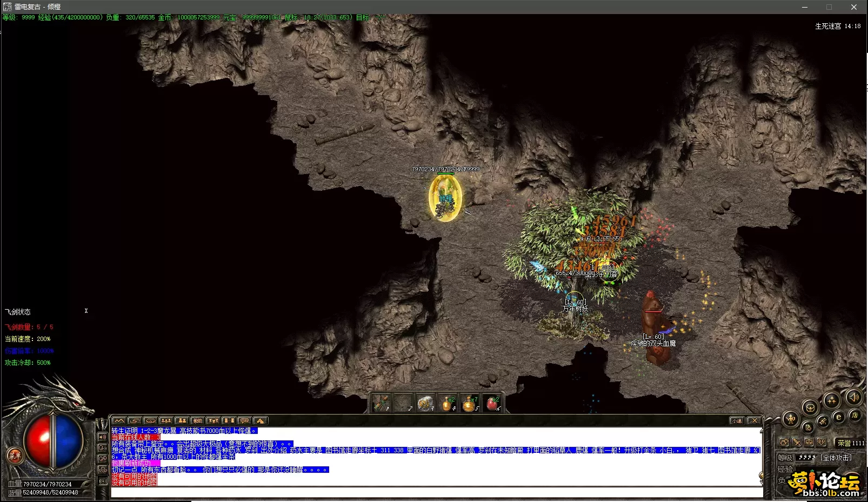Open the round 'e' icon button
This screenshot has height=502, width=868.
838,417
